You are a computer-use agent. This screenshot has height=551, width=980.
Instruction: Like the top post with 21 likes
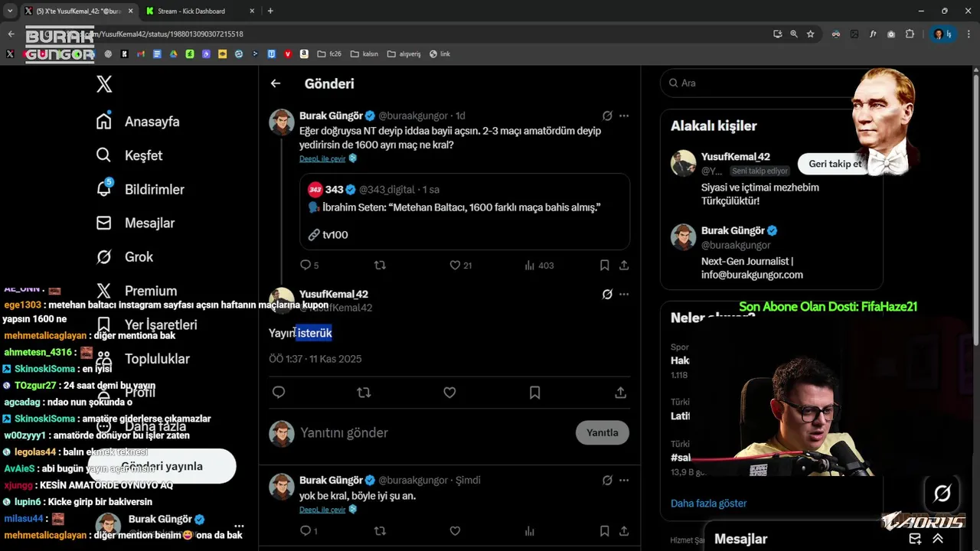coord(455,266)
